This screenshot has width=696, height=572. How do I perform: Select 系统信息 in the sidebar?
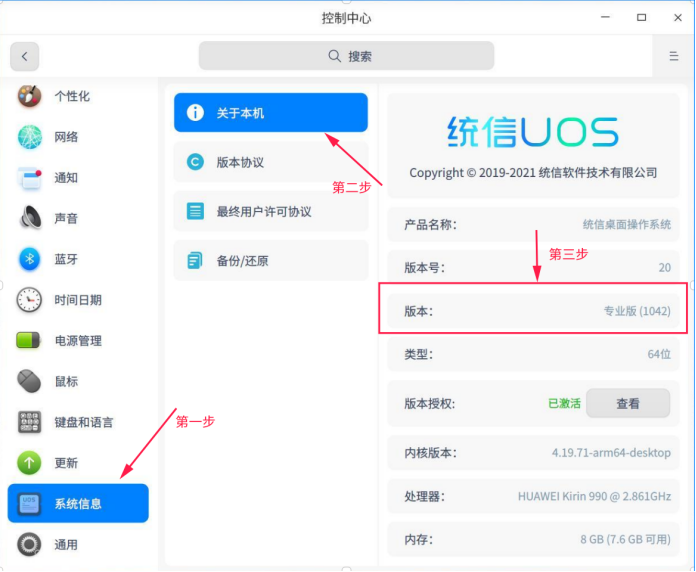78,504
